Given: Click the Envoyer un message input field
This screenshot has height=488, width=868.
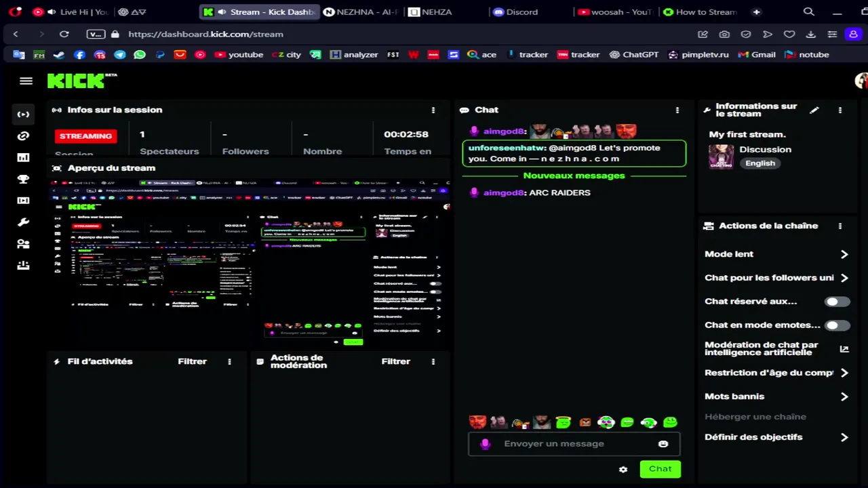Looking at the screenshot, I should tap(574, 443).
